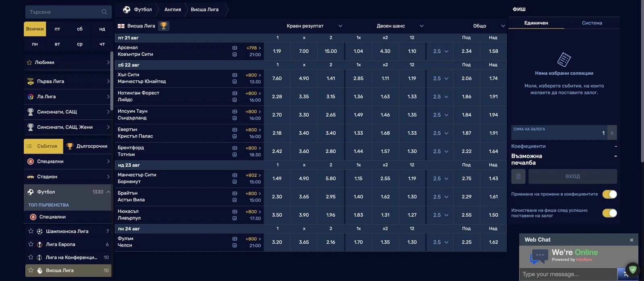Open the statistics icon for Ипсуич Таун match
Image resolution: width=644 pixels, height=281 pixels.
click(235, 118)
